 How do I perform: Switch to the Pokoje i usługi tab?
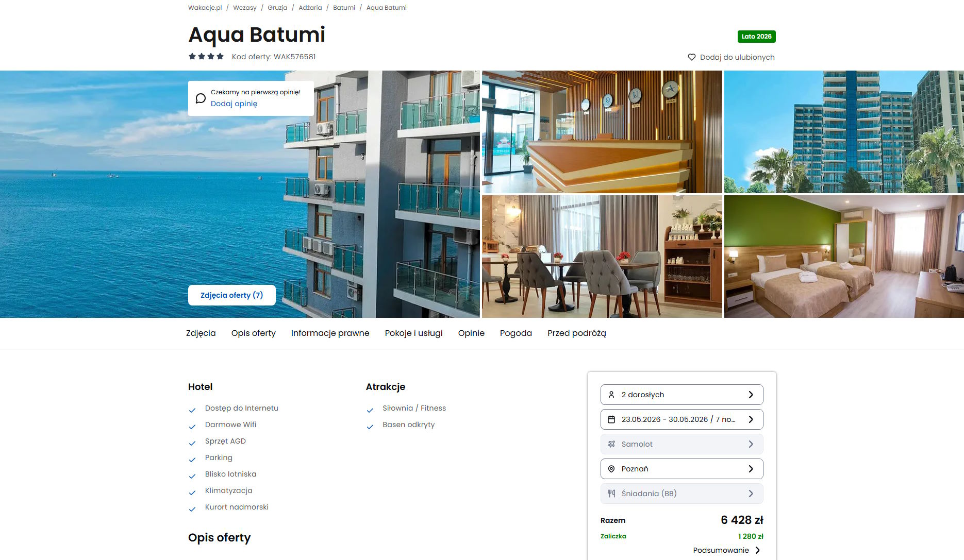point(413,333)
